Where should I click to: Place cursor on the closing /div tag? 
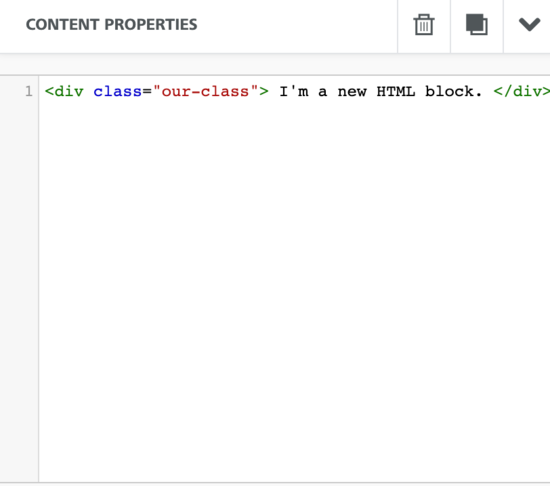(x=522, y=92)
